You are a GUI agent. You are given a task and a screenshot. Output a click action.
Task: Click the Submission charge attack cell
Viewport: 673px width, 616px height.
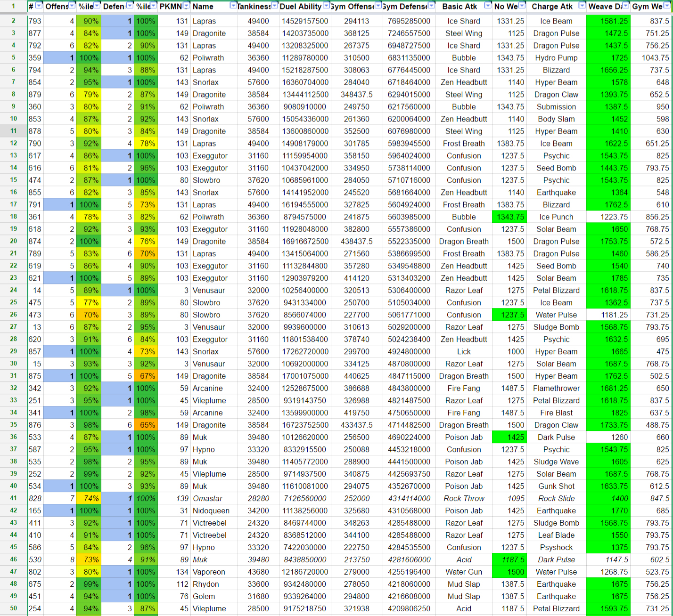556,107
